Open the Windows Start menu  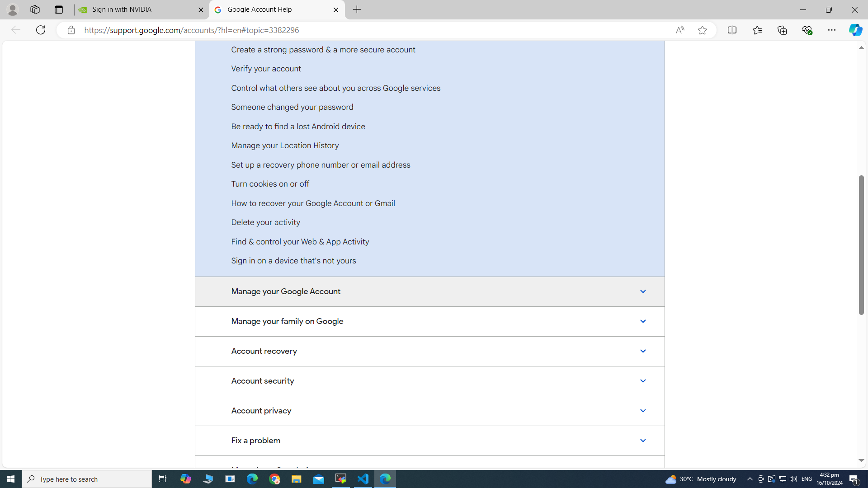tap(11, 479)
